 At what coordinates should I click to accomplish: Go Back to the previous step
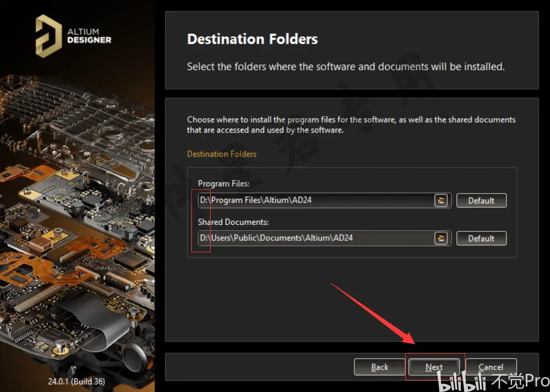pyautogui.click(x=380, y=367)
